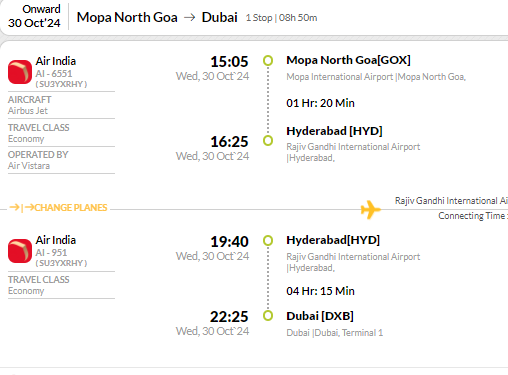
Task: Click the CHANGE PLANES arrow indicator
Action: pyautogui.click(x=58, y=208)
